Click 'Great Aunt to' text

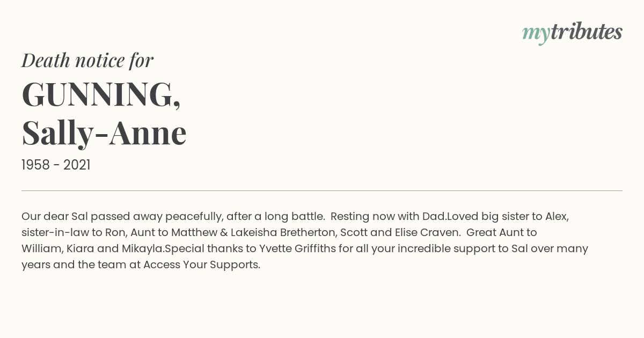pos(502,233)
